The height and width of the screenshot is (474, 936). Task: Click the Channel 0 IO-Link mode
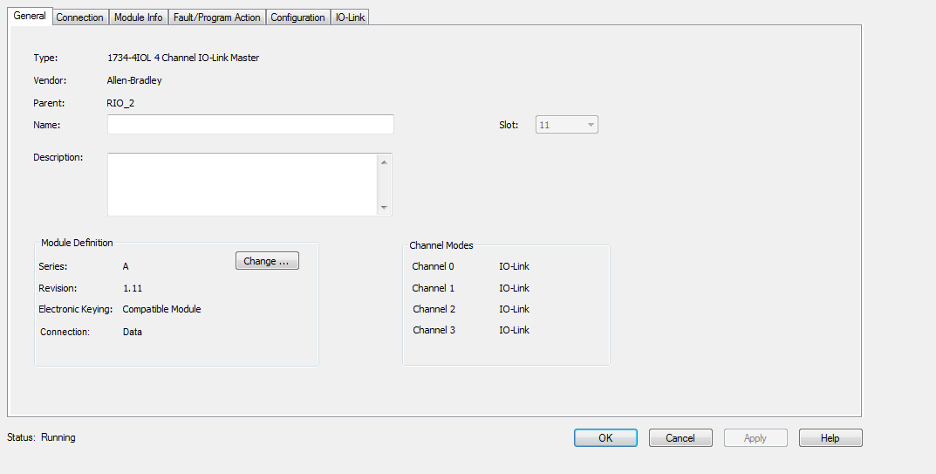point(515,266)
